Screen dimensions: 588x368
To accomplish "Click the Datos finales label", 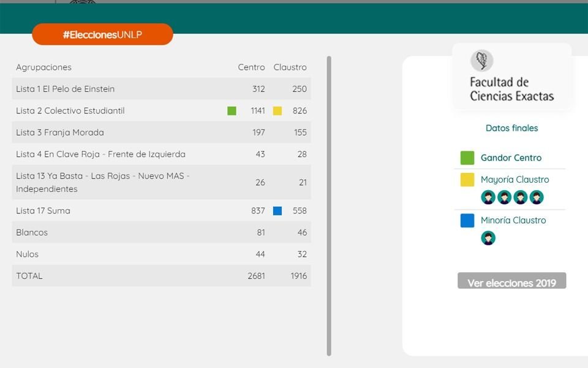I will point(511,128).
